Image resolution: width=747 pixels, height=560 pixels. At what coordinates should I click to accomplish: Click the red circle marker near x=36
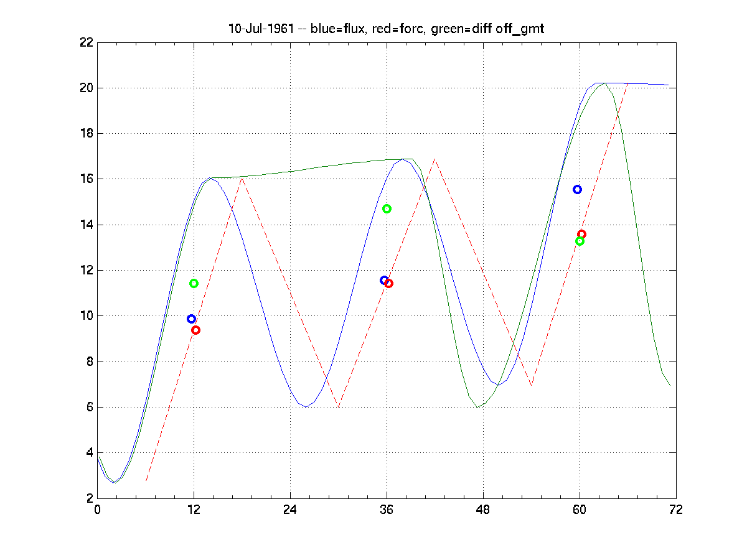click(389, 284)
